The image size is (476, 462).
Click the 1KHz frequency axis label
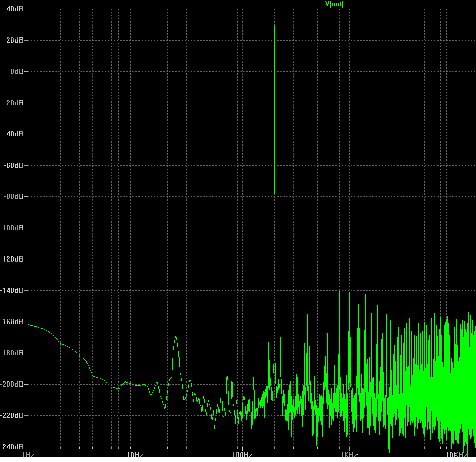pyautogui.click(x=349, y=455)
